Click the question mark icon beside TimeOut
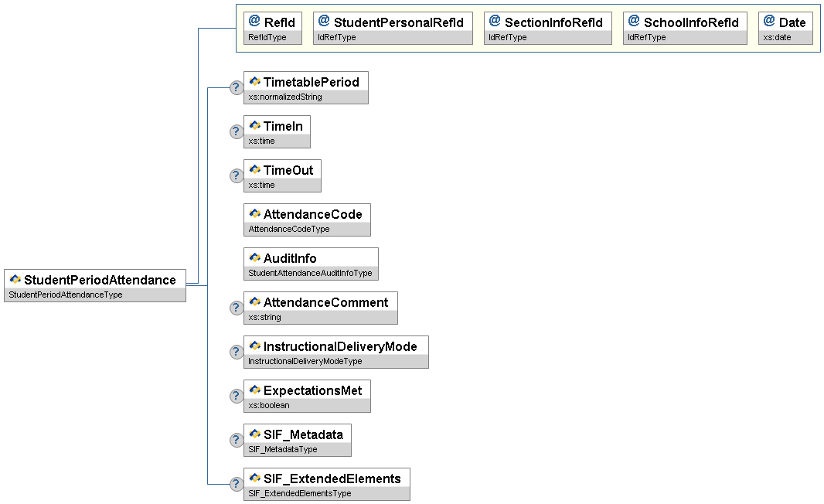This screenshot has height=504, width=824. coord(237,176)
